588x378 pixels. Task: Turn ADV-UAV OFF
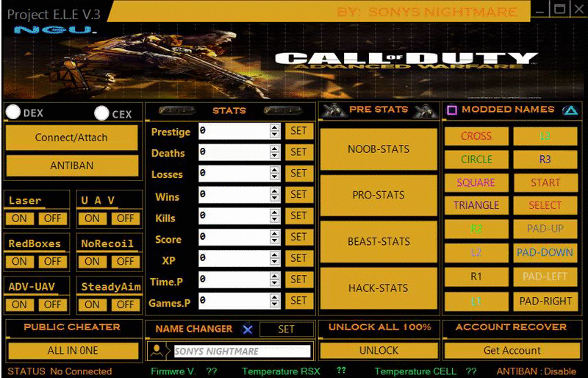(53, 304)
